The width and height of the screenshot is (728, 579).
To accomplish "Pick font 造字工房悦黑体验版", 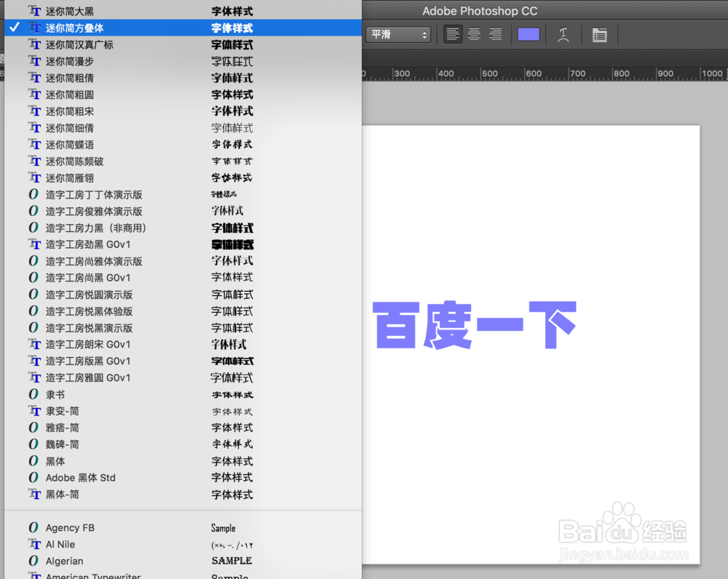I will tap(183, 311).
